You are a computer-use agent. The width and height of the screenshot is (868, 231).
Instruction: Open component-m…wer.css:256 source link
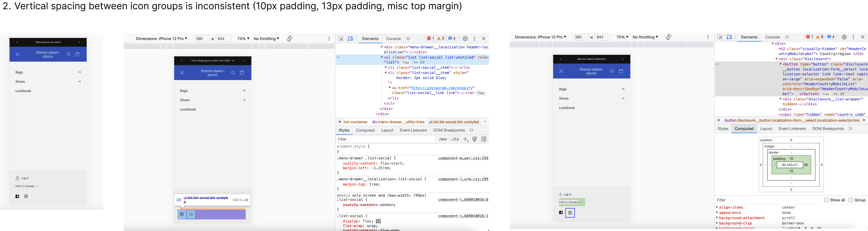point(463,158)
